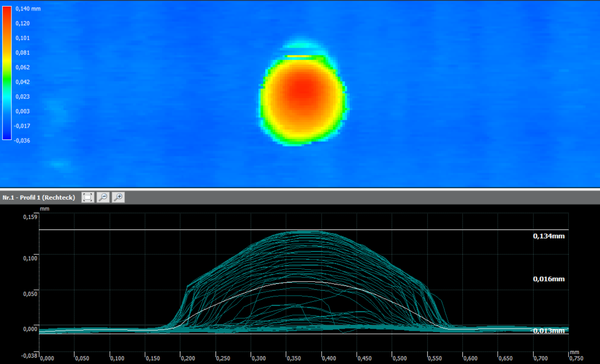
Task: Select the 'Nr.1 - Profil 1 (Rechteck)' panel title
Action: (39, 197)
